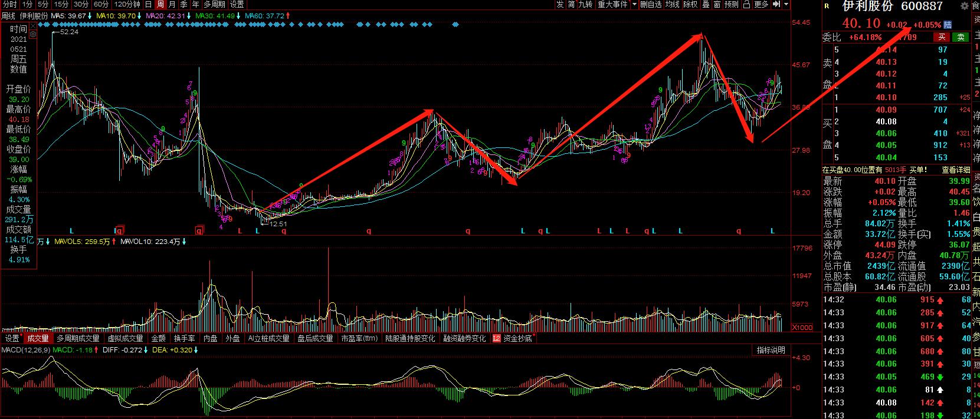Screen dimensions: 980x419
Task: Click the 查看详细 link
Action: click(x=956, y=170)
